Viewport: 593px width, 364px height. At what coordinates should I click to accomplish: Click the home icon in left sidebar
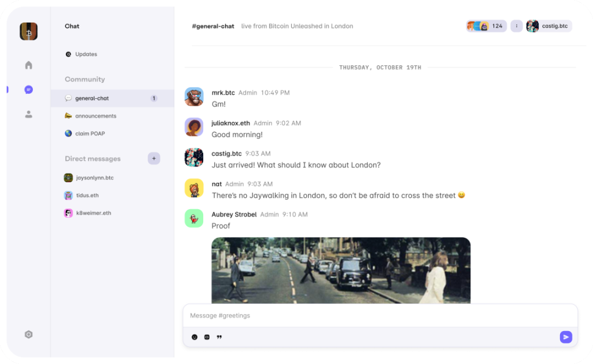29,65
